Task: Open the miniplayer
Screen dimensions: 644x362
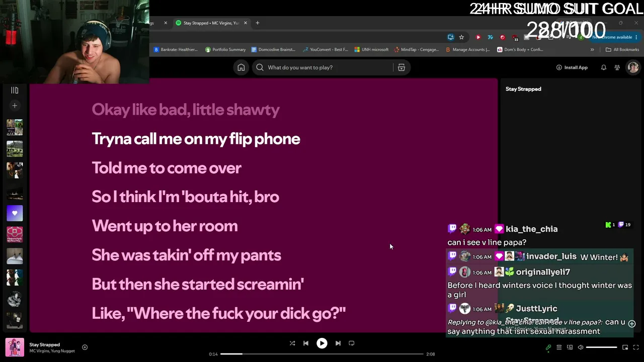Action: tap(625, 347)
